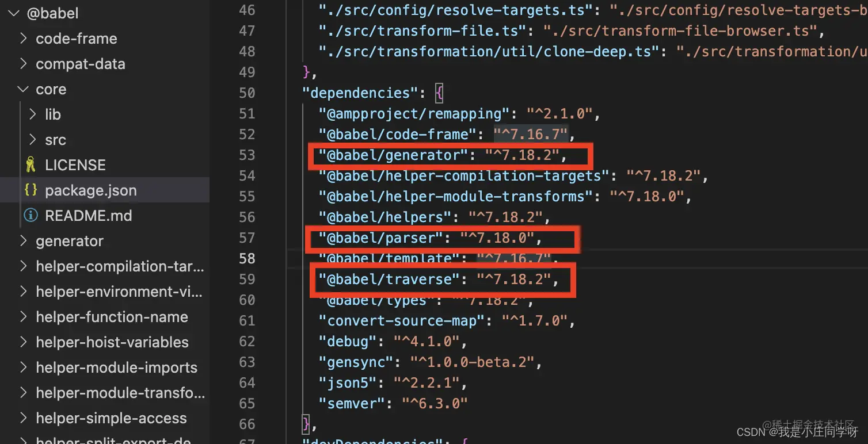Screen dimensions: 868x444
Task: Select the helper-compilation-tar... folder
Action: 120,266
